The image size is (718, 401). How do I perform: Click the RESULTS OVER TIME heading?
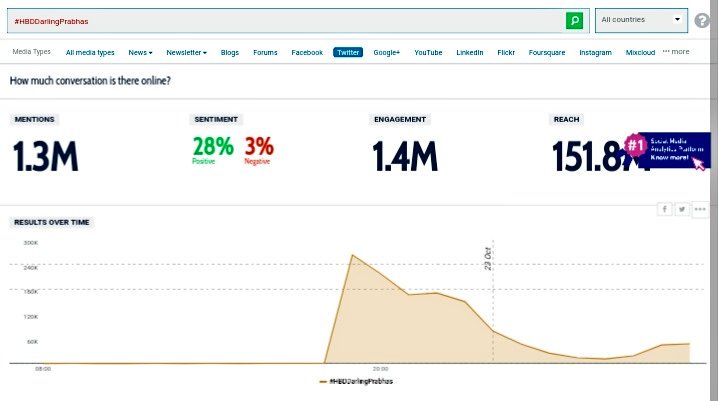pyautogui.click(x=52, y=222)
